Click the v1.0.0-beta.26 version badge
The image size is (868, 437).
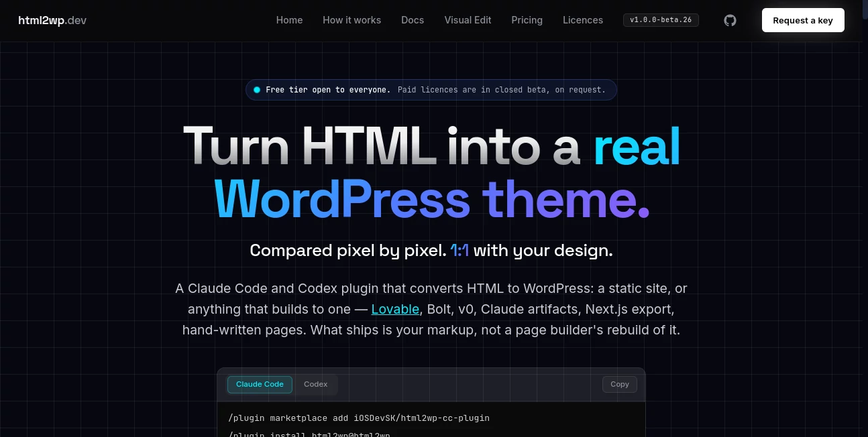pyautogui.click(x=661, y=20)
